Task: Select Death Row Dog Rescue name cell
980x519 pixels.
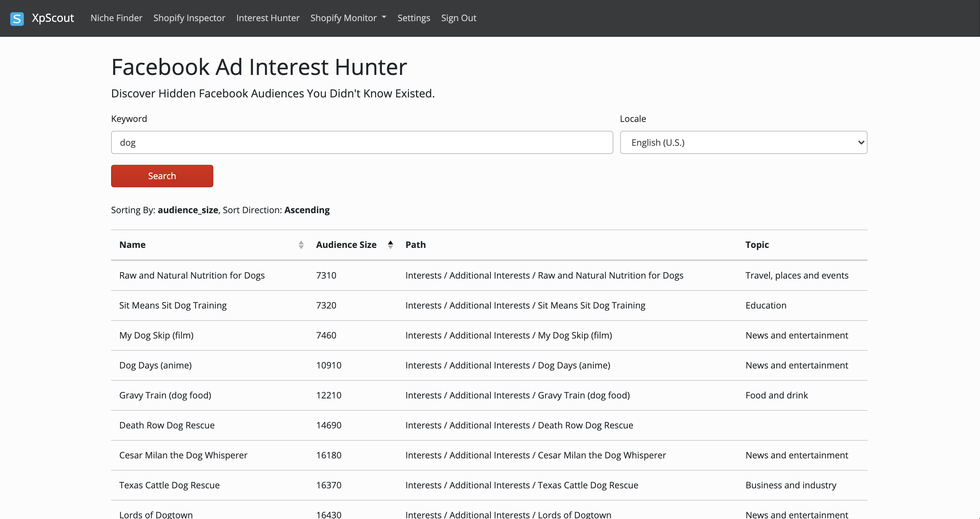Action: pos(167,425)
